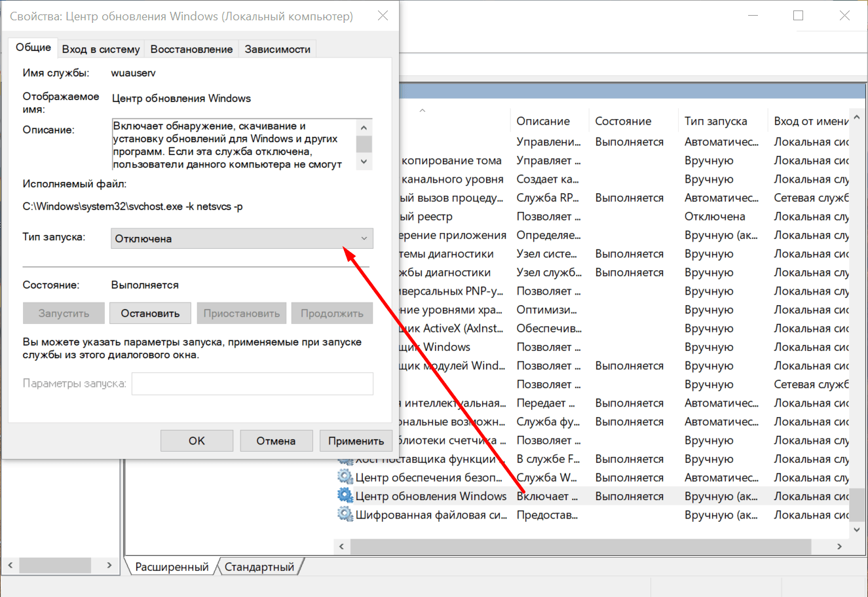Open the Зависимости tab
The height and width of the screenshot is (597, 868).
pos(278,49)
